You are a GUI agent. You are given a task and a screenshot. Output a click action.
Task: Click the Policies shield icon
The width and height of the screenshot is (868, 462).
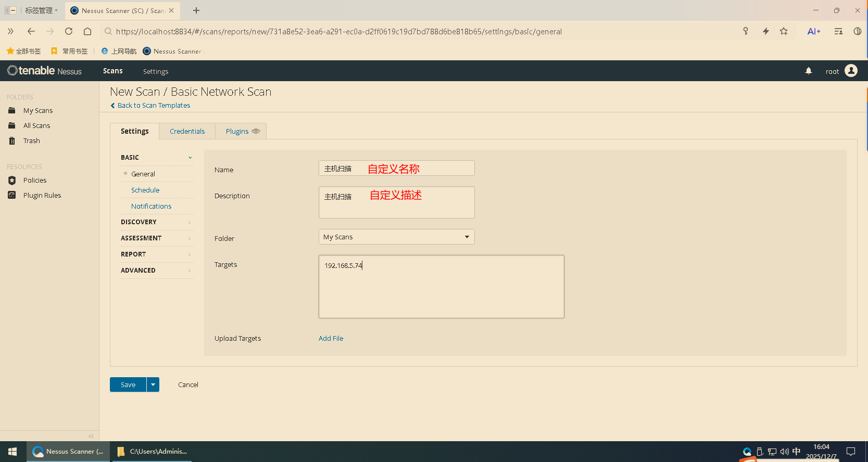(x=12, y=180)
